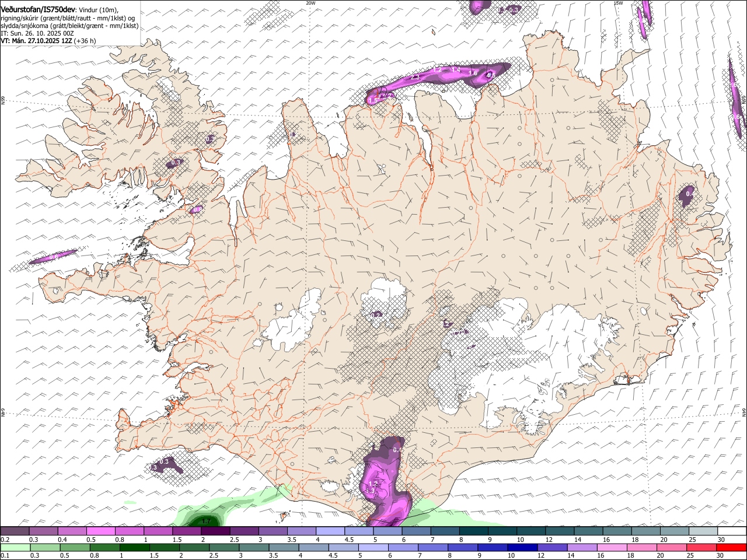Screen dimensions: 747x560
Task: Pick the darkest purple swatch labeled 2 in the snow legend
Action: [215, 531]
